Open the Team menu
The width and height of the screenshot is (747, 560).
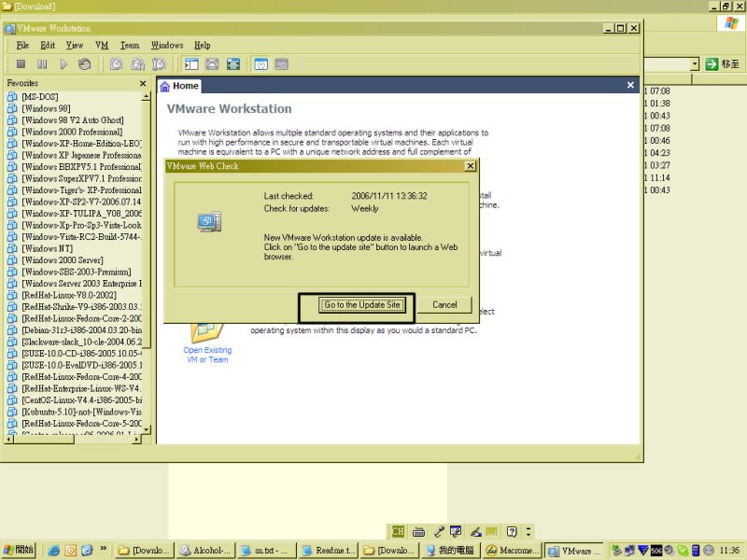pos(130,45)
